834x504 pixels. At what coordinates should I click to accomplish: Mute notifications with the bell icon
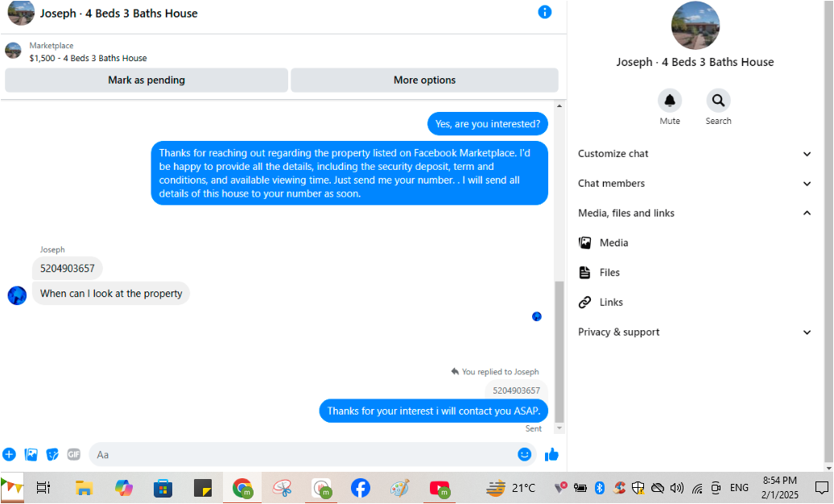click(670, 100)
